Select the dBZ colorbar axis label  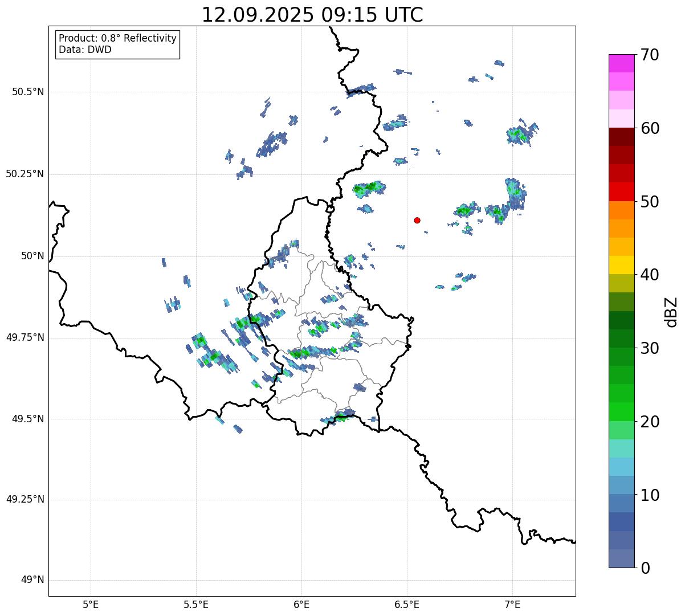671,311
